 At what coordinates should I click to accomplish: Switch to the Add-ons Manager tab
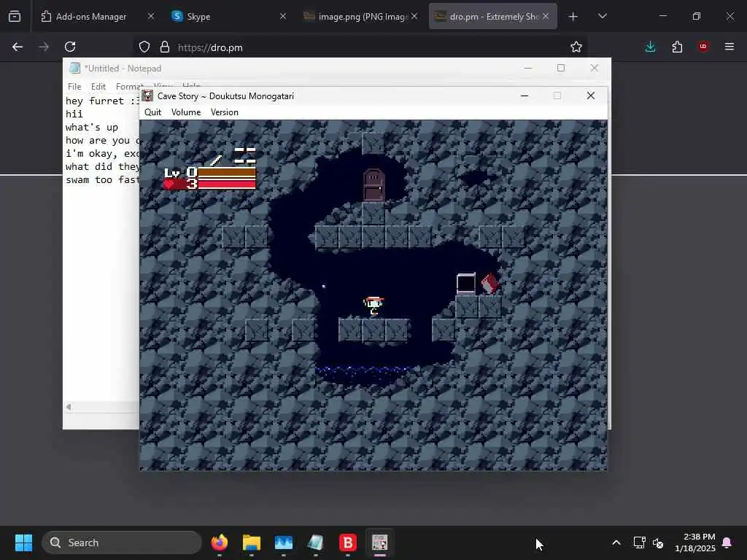(91, 17)
